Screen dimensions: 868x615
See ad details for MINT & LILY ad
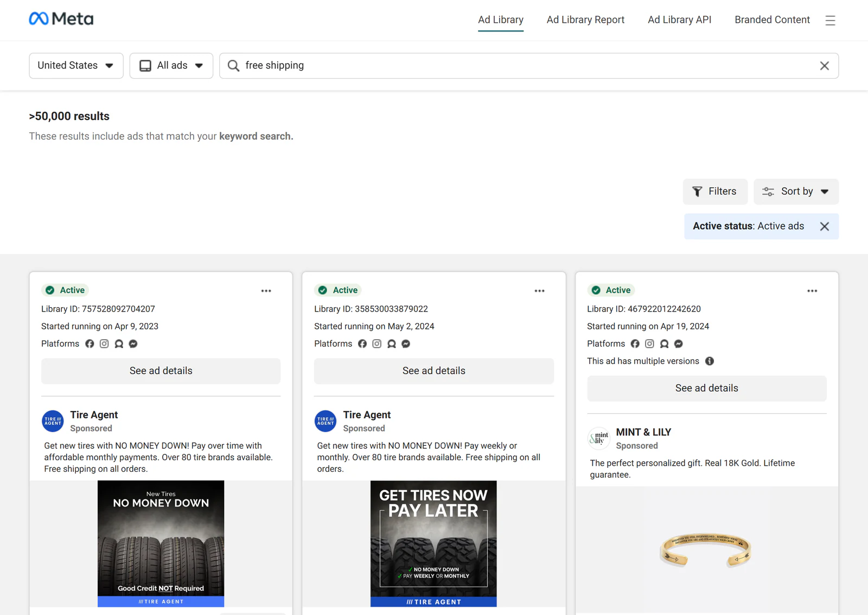click(707, 389)
